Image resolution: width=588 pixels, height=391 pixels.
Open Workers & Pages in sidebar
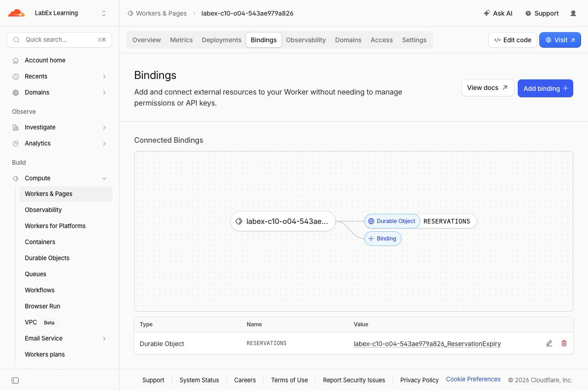click(x=66, y=194)
